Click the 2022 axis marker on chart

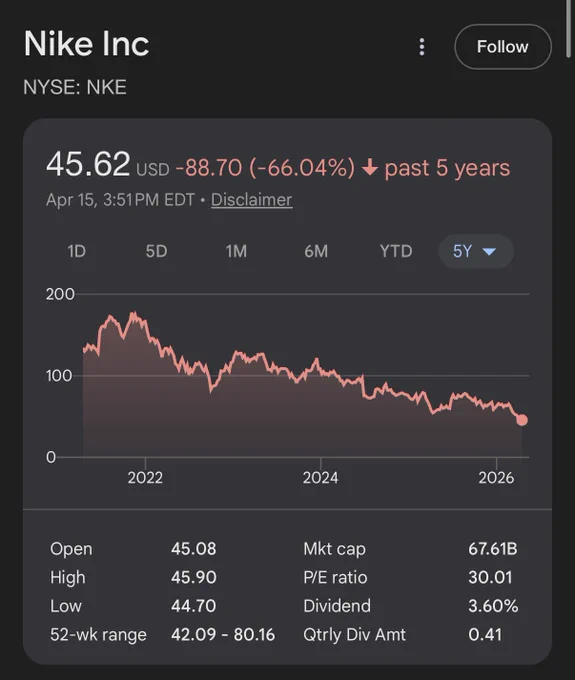point(145,477)
